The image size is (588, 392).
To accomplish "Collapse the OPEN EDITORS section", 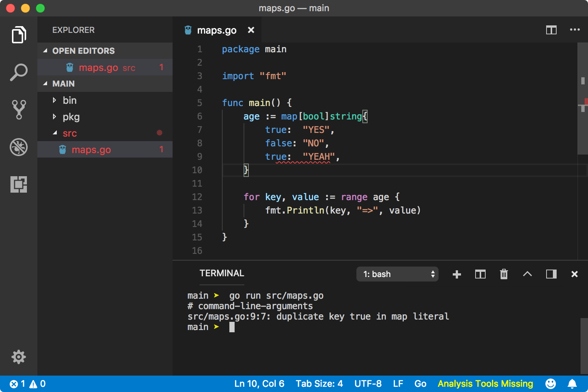I will point(45,51).
